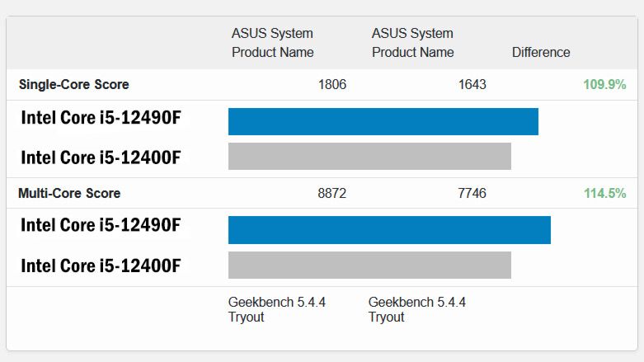Click the 109.9% difference value
644x362 pixels.
(604, 84)
